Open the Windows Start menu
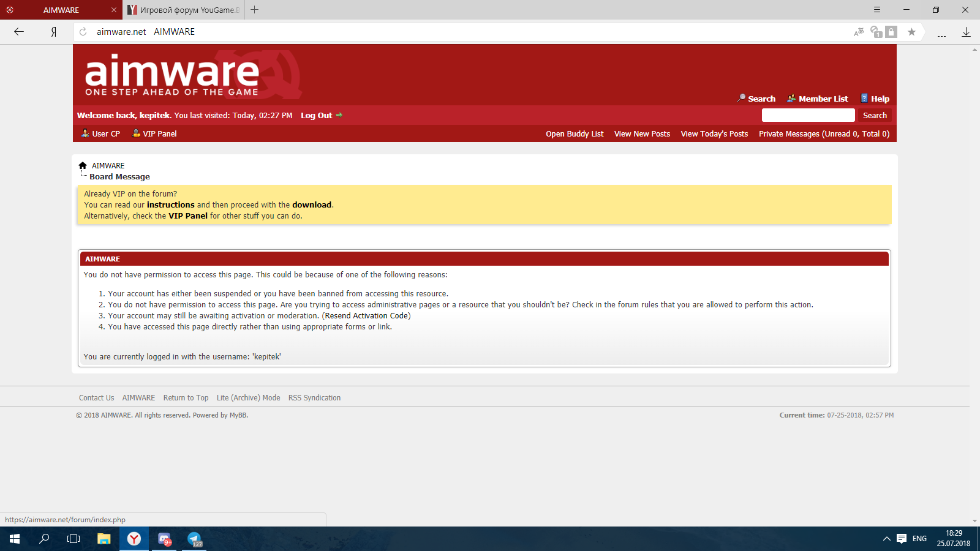The height and width of the screenshot is (551, 980). pyautogui.click(x=15, y=539)
